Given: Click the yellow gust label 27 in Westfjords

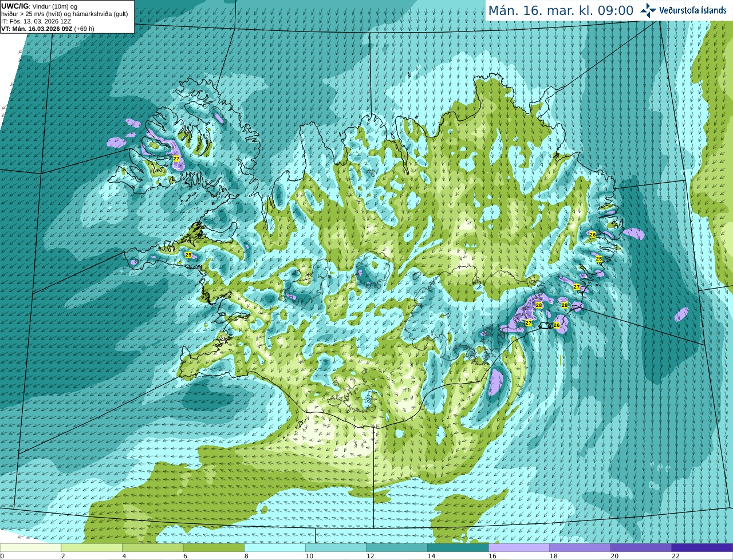Looking at the screenshot, I should pos(176,159).
